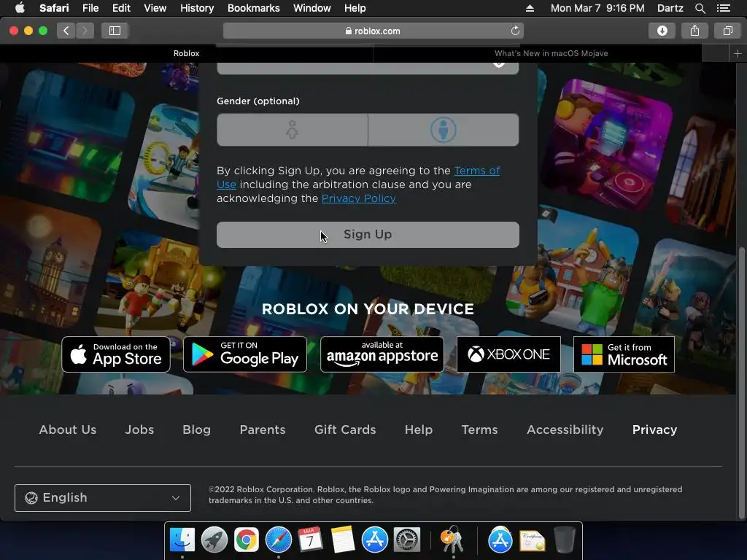The width and height of the screenshot is (747, 560).
Task: Select the male gender option
Action: pyautogui.click(x=444, y=130)
